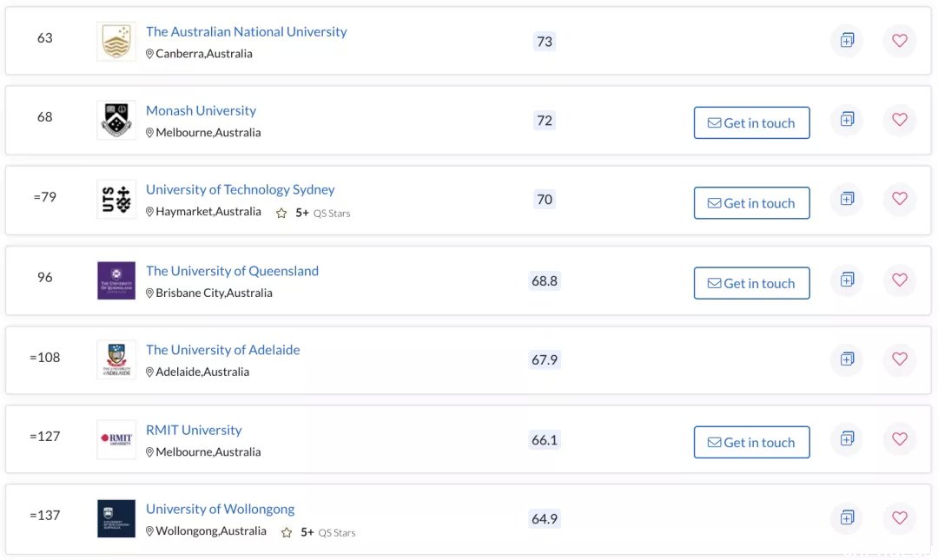This screenshot has width=938, height=560.
Task: Click the UTS logo thumbnail
Action: tap(116, 199)
